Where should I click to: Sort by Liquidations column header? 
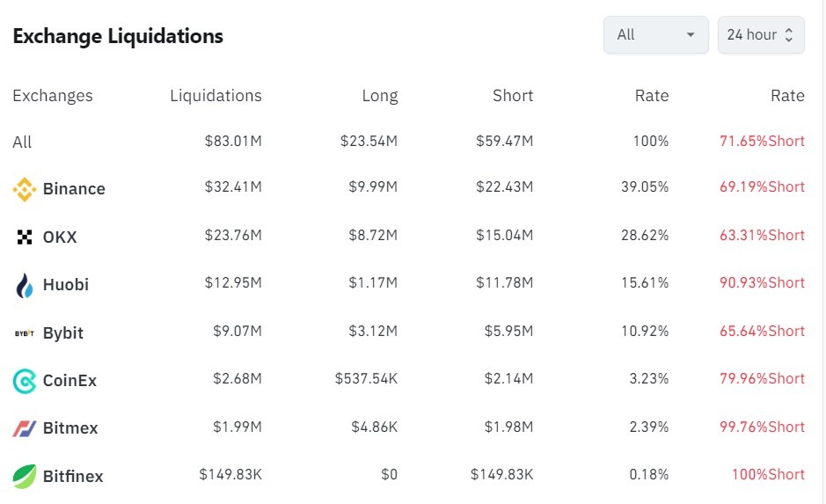(x=216, y=96)
